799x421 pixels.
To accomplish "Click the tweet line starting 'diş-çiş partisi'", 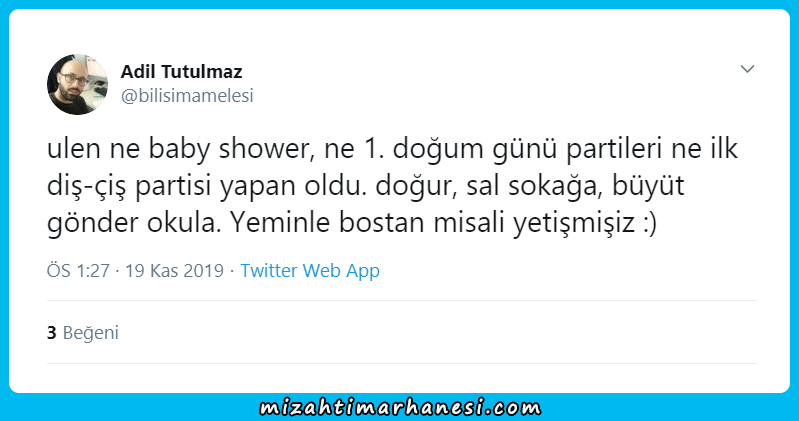I will 365,186.
